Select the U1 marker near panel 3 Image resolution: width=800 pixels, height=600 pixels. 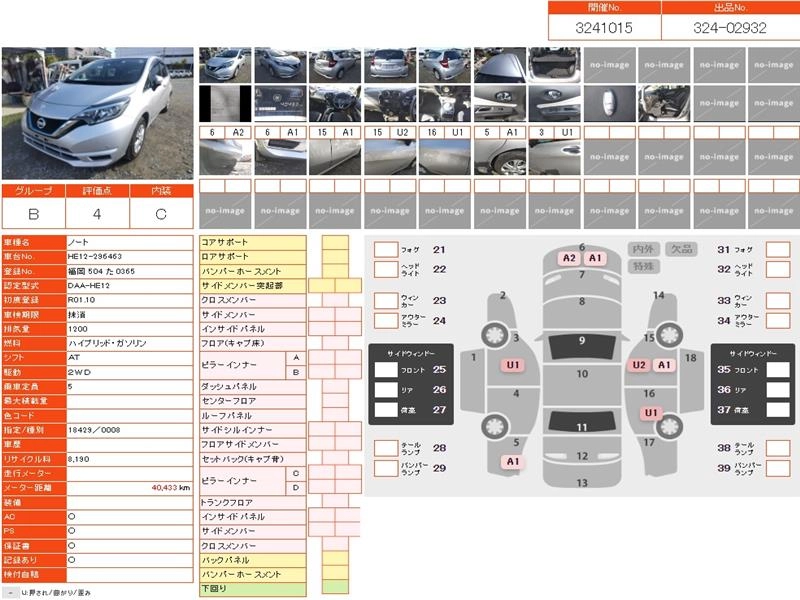pyautogui.click(x=513, y=365)
